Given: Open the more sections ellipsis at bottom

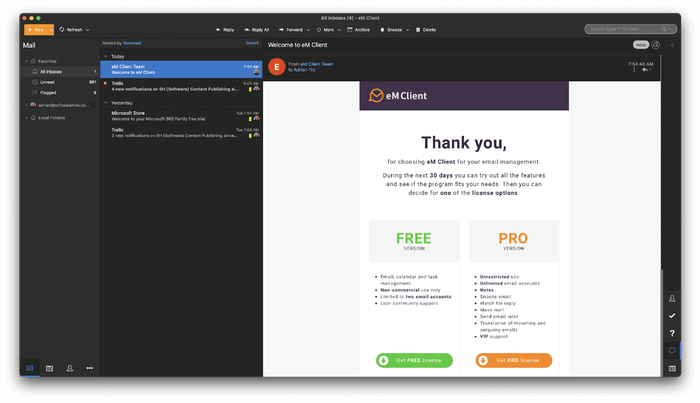Looking at the screenshot, I should coord(90,368).
